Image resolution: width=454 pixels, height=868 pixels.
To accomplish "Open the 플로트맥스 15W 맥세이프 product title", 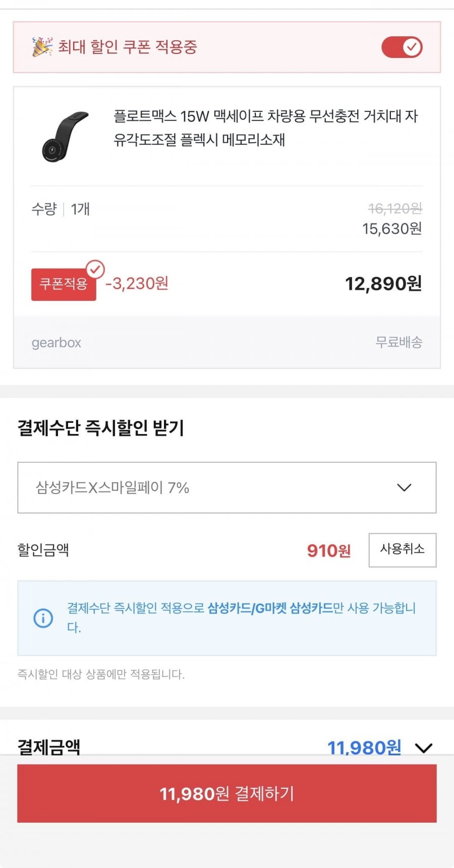I will [x=265, y=128].
